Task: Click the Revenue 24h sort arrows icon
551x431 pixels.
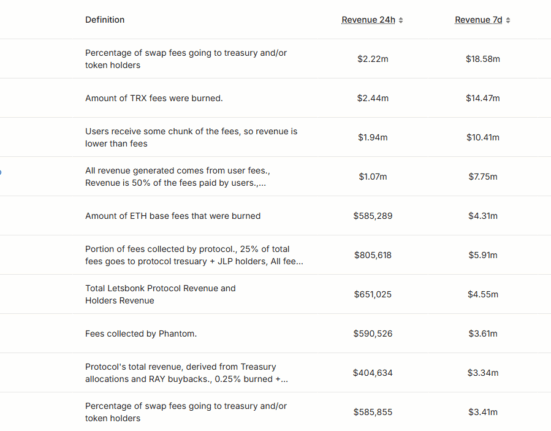Action: click(x=401, y=20)
